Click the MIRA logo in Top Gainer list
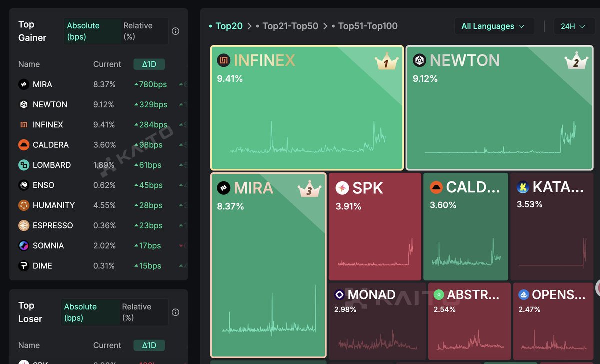Viewport: 600px width, 364px height. (24, 84)
